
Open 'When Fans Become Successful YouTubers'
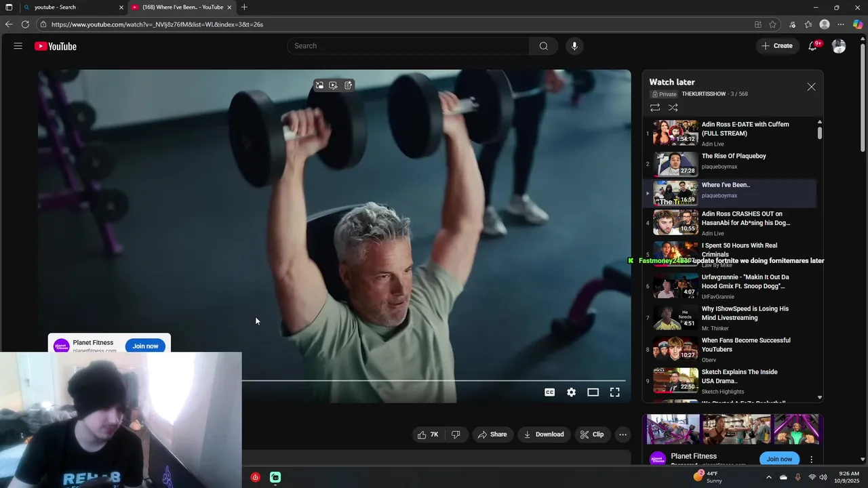click(730, 350)
